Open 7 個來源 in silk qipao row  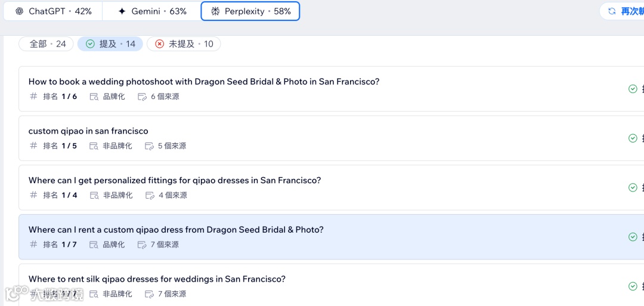pyautogui.click(x=172, y=294)
